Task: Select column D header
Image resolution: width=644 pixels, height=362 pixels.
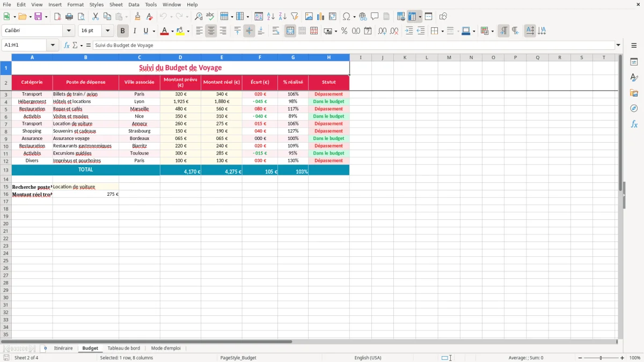Action: coord(180,57)
